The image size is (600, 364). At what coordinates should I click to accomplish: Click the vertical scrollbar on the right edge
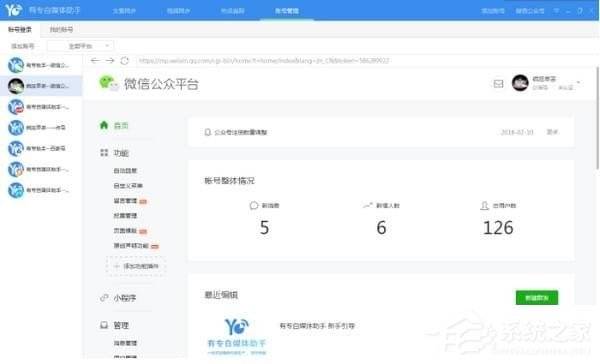pyautogui.click(x=597, y=118)
